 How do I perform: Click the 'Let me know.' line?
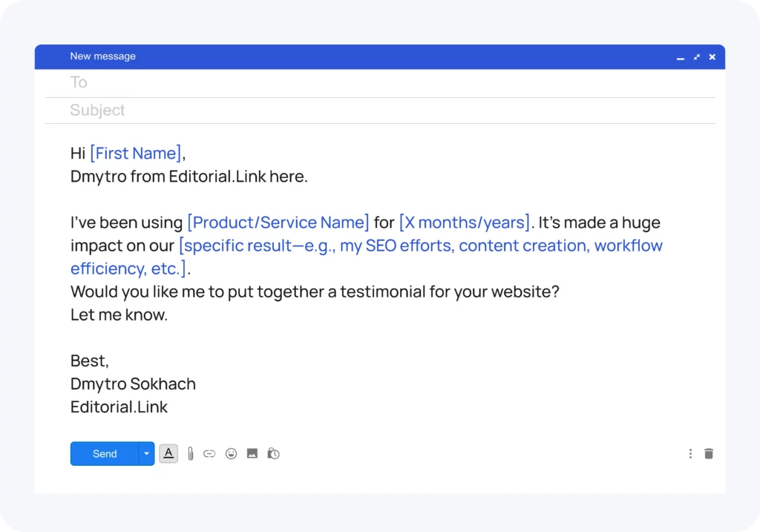119,315
